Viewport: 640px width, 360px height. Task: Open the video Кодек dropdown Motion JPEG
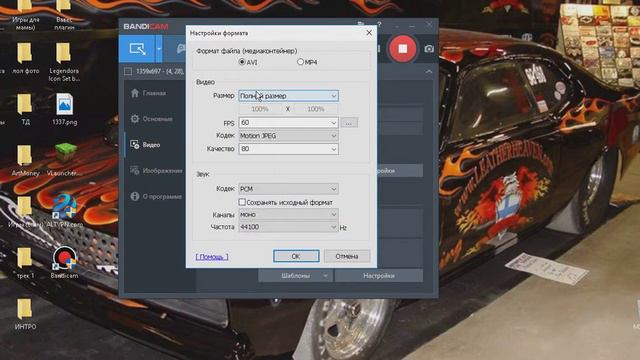[x=288, y=136]
